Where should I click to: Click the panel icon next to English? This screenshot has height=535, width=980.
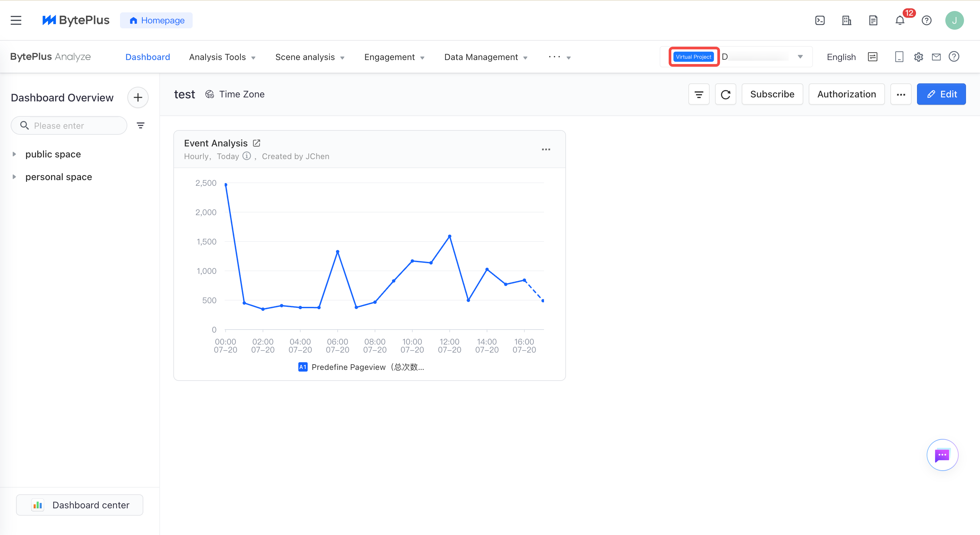click(872, 57)
